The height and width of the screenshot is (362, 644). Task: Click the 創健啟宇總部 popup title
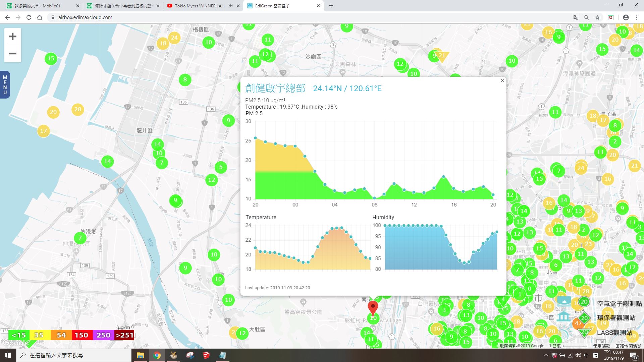point(275,88)
